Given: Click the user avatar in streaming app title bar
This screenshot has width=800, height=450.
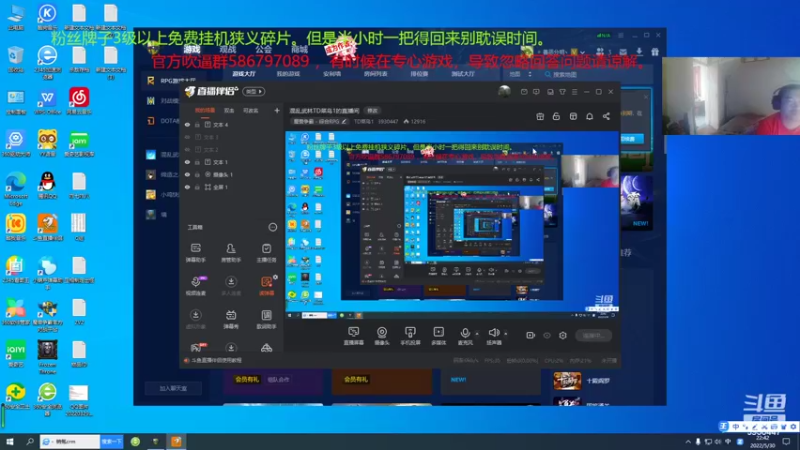Looking at the screenshot, I should [x=504, y=91].
